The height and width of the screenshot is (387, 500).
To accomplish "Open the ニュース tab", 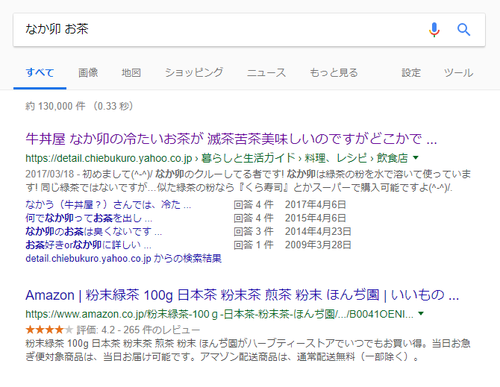I will point(266,72).
